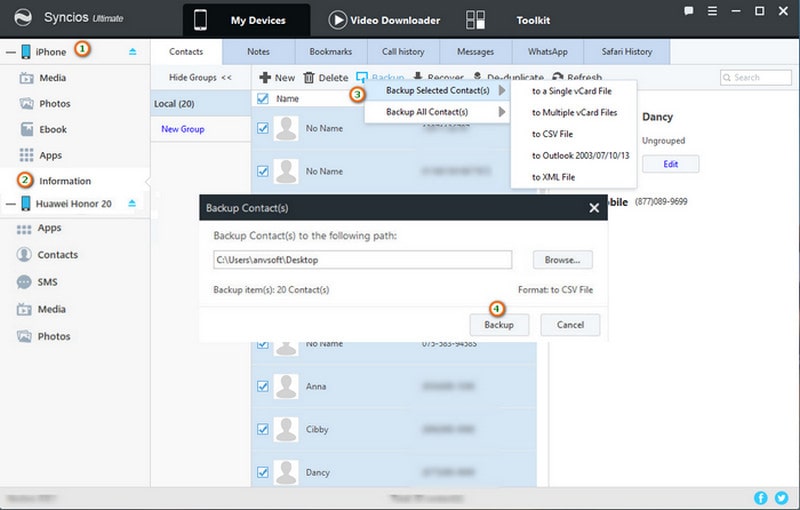
Task: Open the Toolkit grid icon
Action: pyautogui.click(x=476, y=20)
